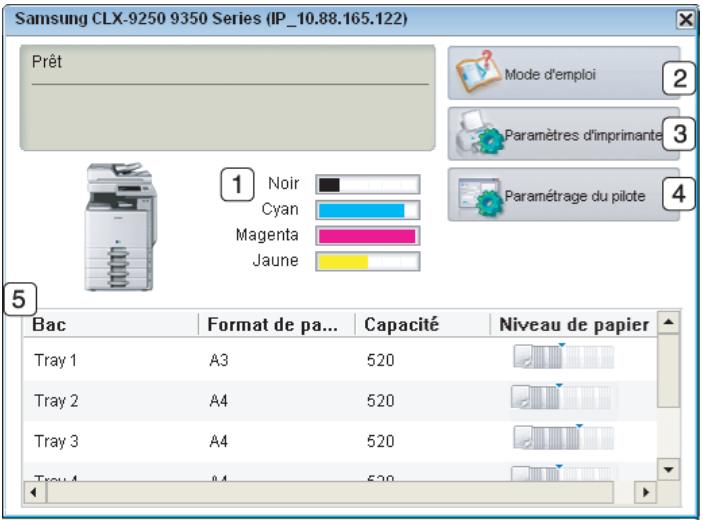Click the book icon with question mark
The image size is (703, 520).
[x=477, y=73]
